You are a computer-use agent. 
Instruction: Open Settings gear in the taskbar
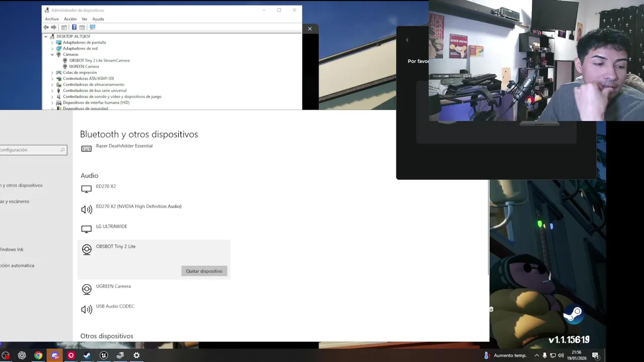[x=136, y=355]
